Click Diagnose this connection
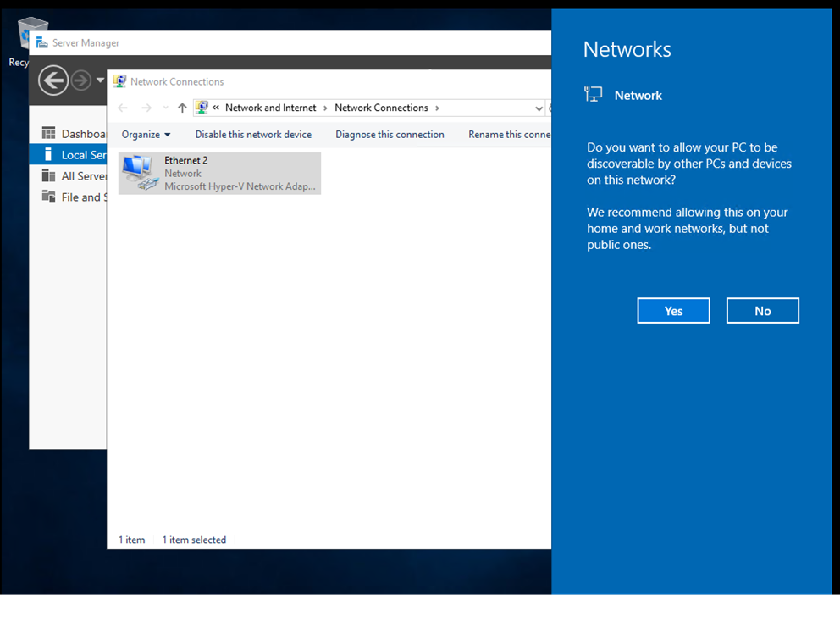 390,134
